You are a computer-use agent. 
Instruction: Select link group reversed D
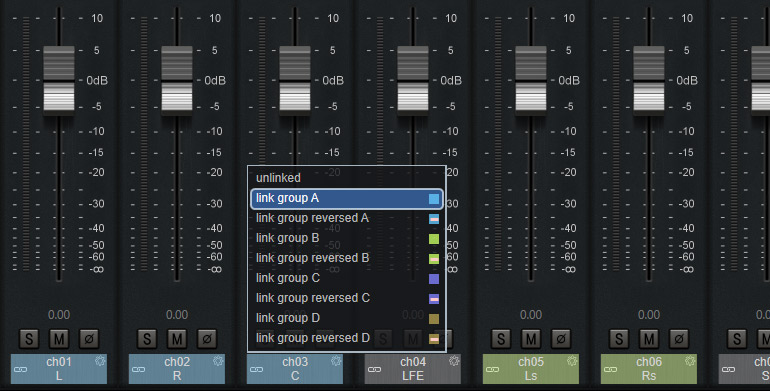[347, 338]
